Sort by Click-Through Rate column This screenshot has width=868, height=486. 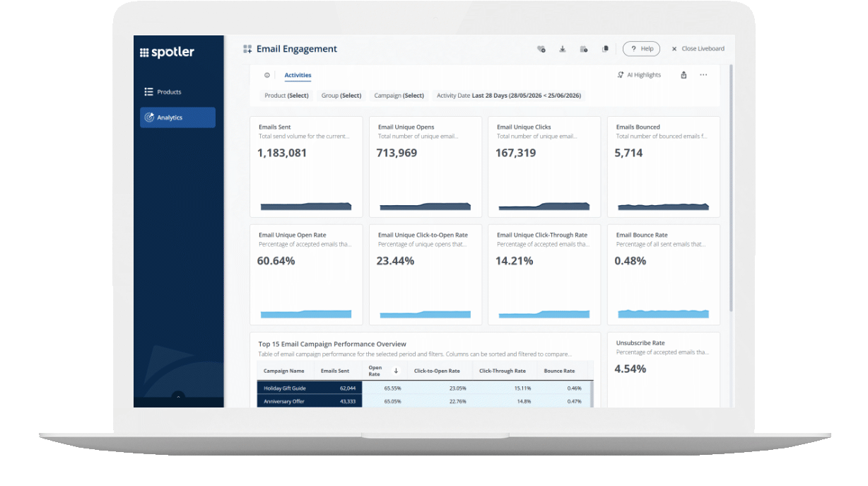[503, 371]
